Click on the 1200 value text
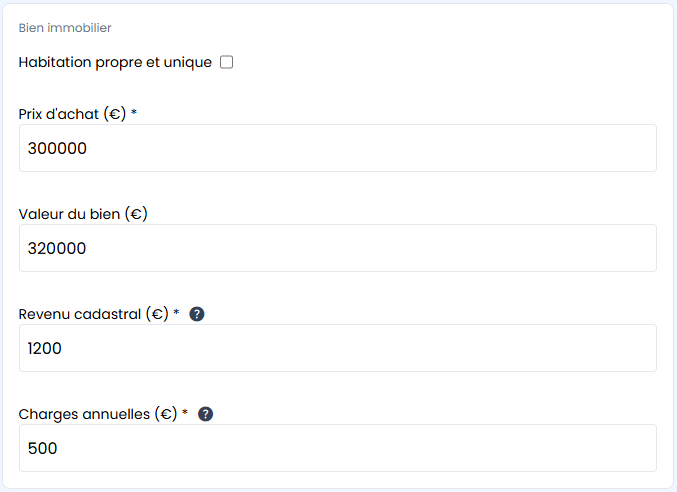 [45, 349]
